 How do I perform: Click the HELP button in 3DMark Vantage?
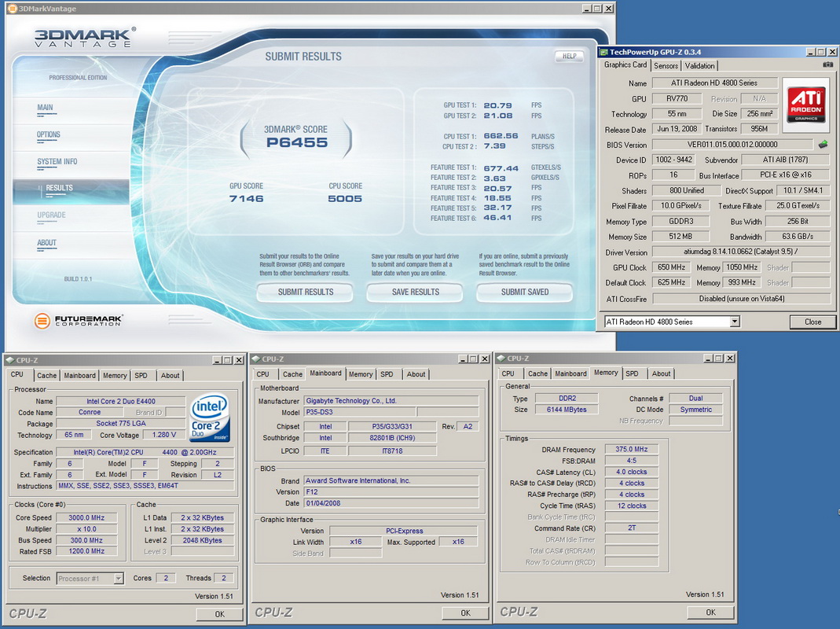[x=569, y=56]
